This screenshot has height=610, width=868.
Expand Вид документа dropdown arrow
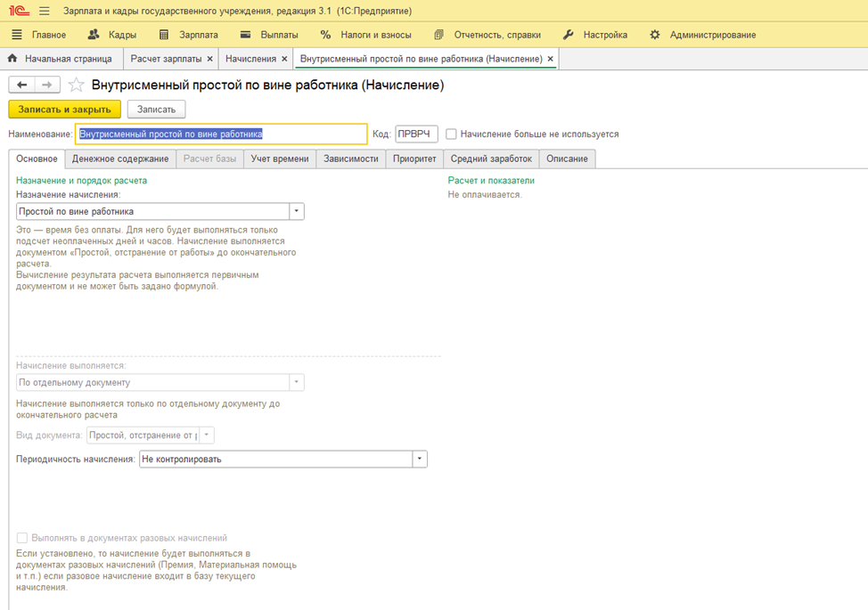point(207,435)
